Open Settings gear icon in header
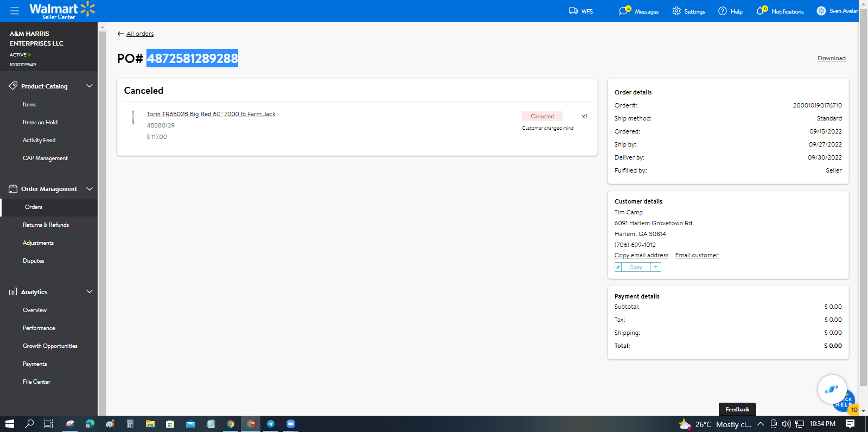This screenshot has width=868, height=432. click(676, 11)
